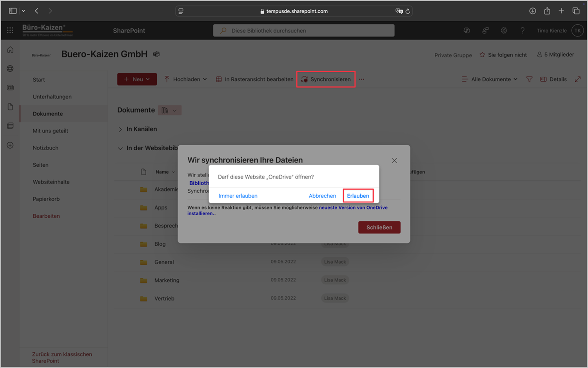Click the Safari forward arrow

(x=50, y=11)
